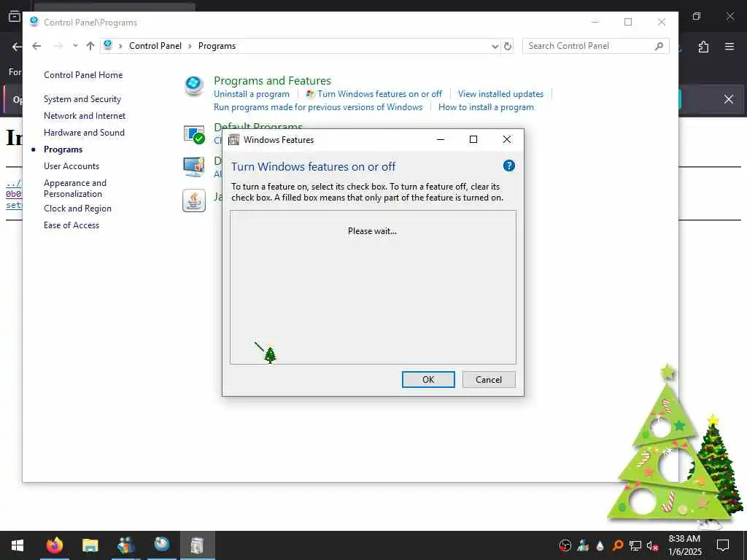Click Programs breadcrumb segment

[x=217, y=46]
